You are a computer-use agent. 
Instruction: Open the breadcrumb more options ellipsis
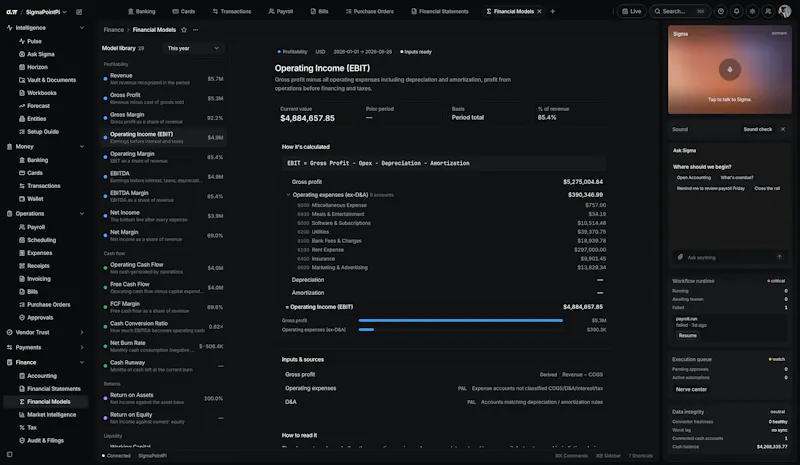[195, 30]
